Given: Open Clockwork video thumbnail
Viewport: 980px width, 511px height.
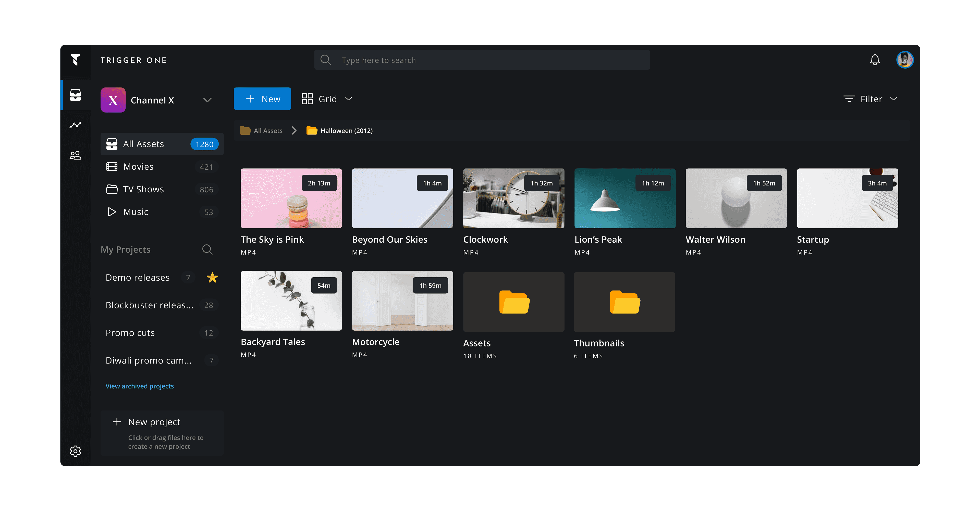Looking at the screenshot, I should [x=513, y=198].
